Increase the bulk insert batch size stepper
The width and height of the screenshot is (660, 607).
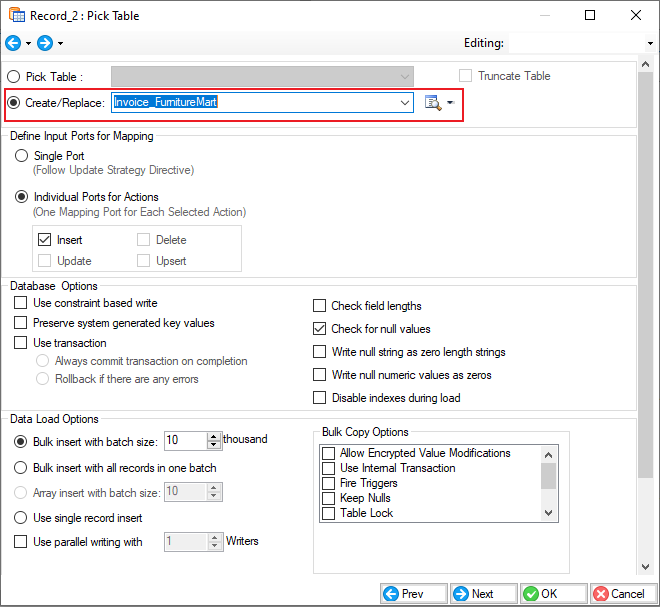(214, 436)
